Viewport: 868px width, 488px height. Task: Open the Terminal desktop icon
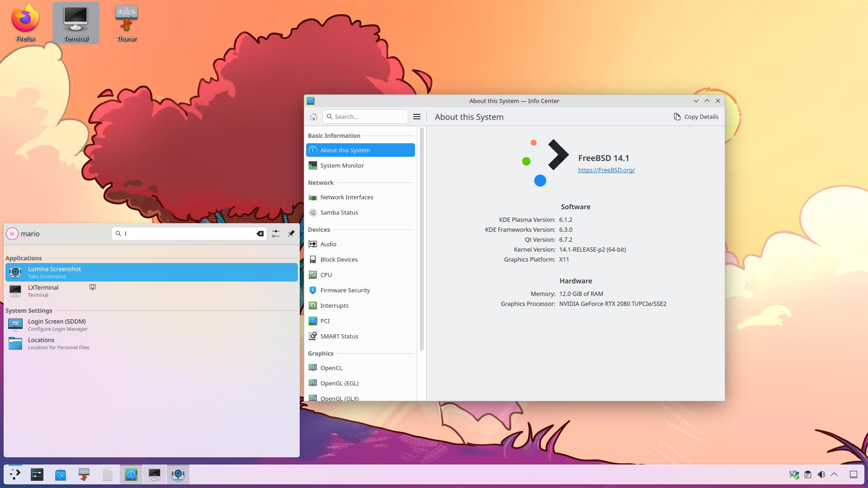click(x=76, y=23)
